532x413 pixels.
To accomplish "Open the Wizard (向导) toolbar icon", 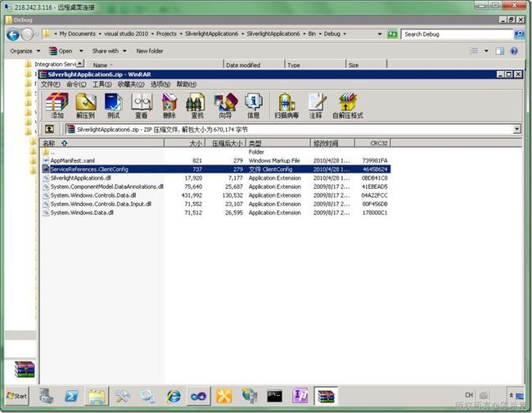I will coord(225,105).
